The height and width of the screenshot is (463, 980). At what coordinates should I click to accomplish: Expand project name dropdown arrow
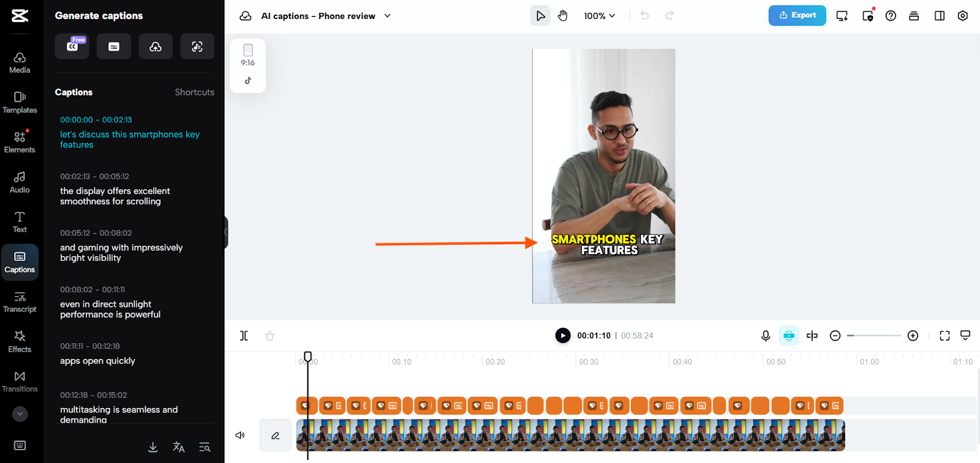tap(387, 16)
